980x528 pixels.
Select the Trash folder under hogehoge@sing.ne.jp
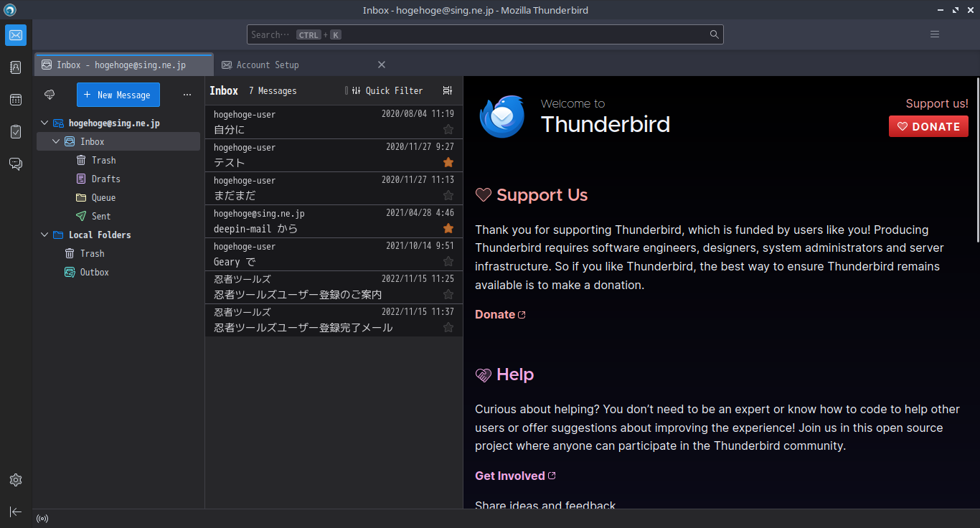(118, 161)
